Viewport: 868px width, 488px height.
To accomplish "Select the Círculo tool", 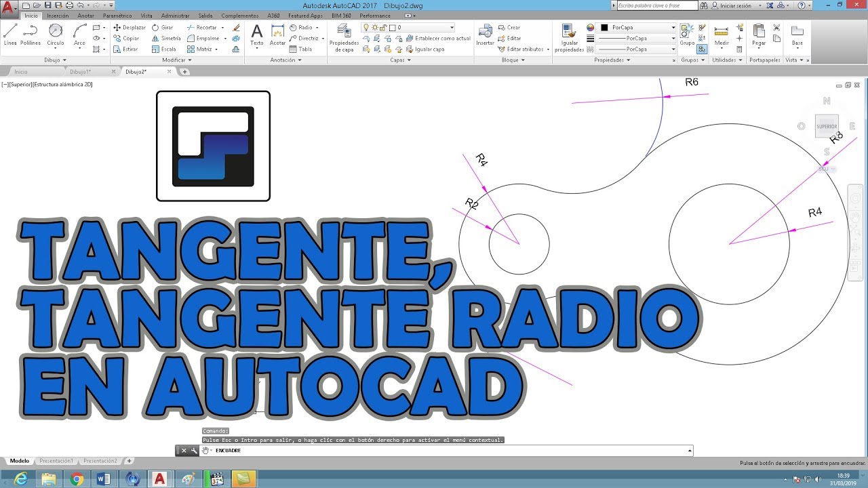I will [56, 35].
